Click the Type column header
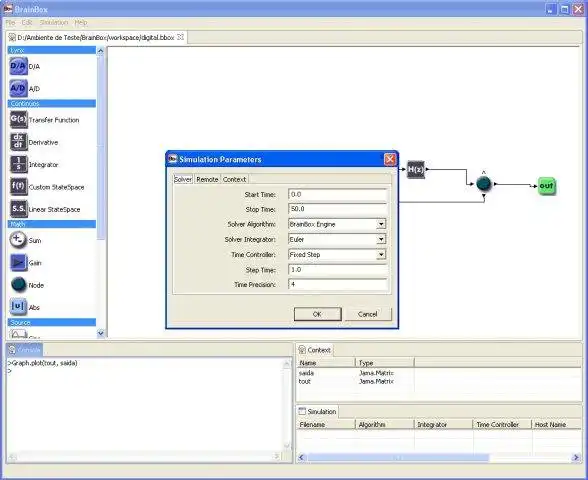The height and width of the screenshot is (480, 588). click(385, 363)
